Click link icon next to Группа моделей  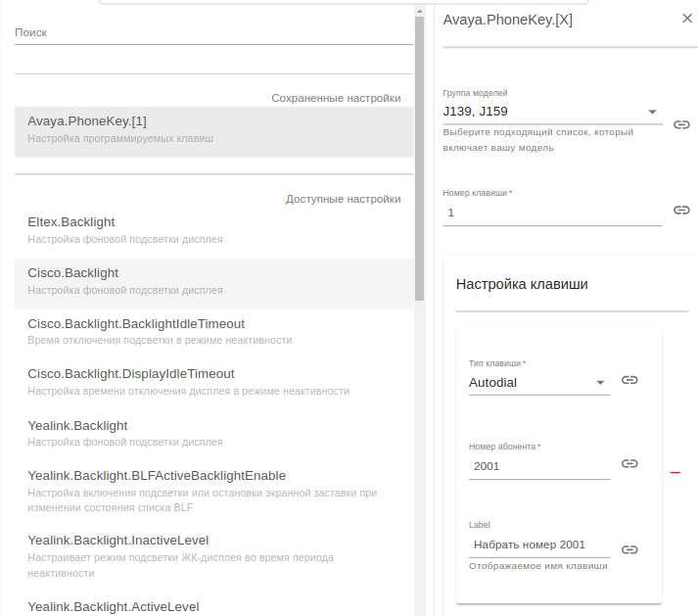(681, 124)
